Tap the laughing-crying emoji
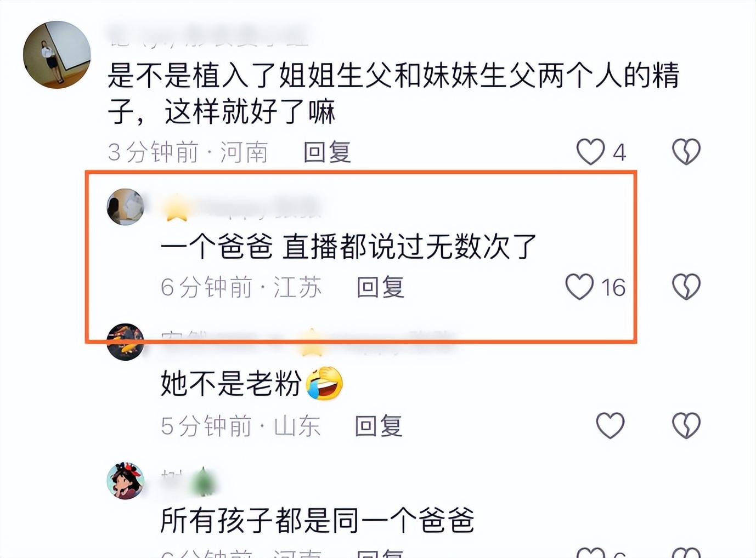The image size is (756, 558). (x=324, y=383)
